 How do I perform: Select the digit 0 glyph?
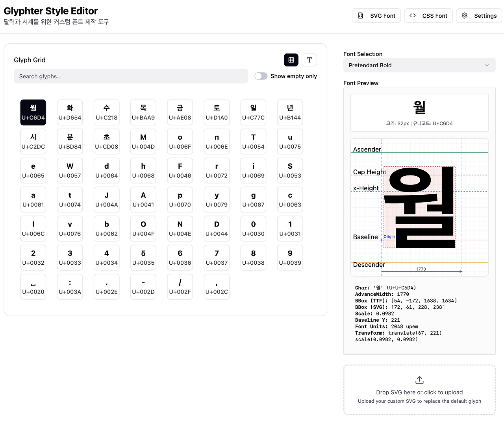coord(253,229)
